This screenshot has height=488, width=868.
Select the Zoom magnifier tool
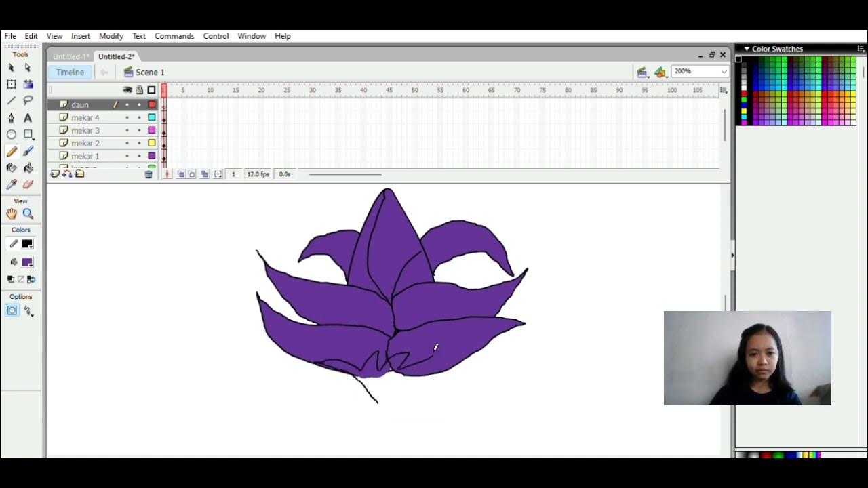coord(28,213)
